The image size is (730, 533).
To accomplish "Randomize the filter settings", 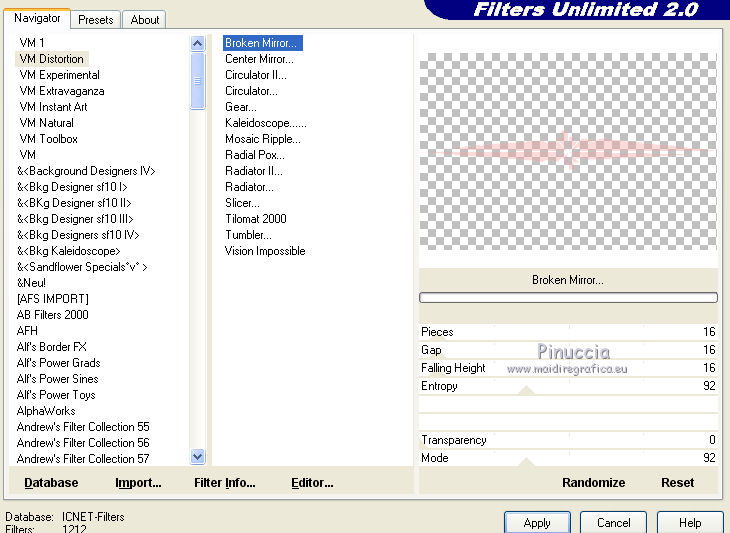I will [x=594, y=483].
